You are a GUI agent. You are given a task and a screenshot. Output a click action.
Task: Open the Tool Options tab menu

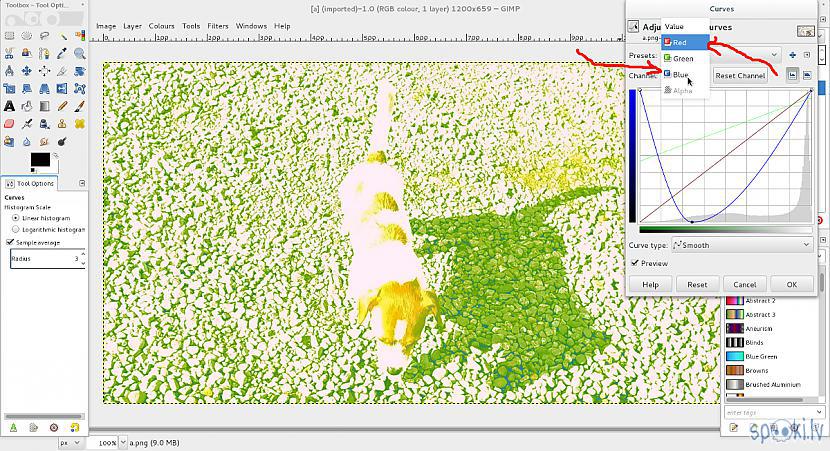(x=82, y=183)
